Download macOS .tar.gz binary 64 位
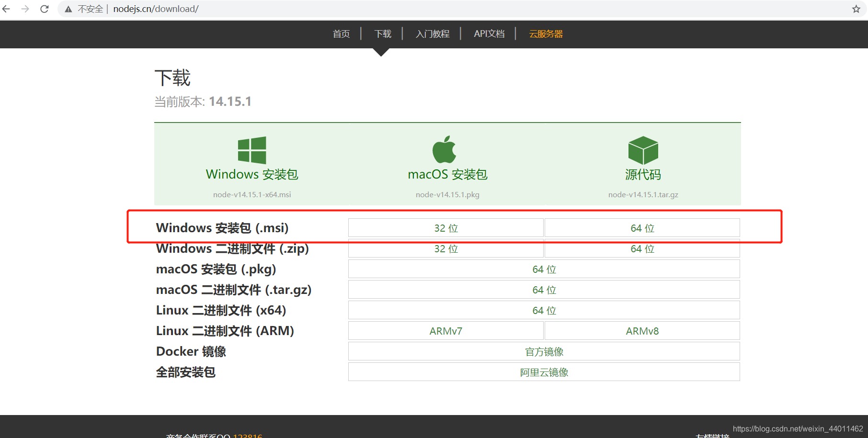This screenshot has height=438, width=868. click(x=544, y=290)
